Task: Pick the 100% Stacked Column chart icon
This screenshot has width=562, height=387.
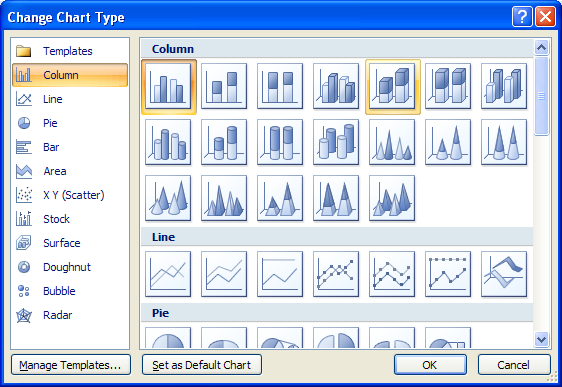Action: (x=280, y=86)
